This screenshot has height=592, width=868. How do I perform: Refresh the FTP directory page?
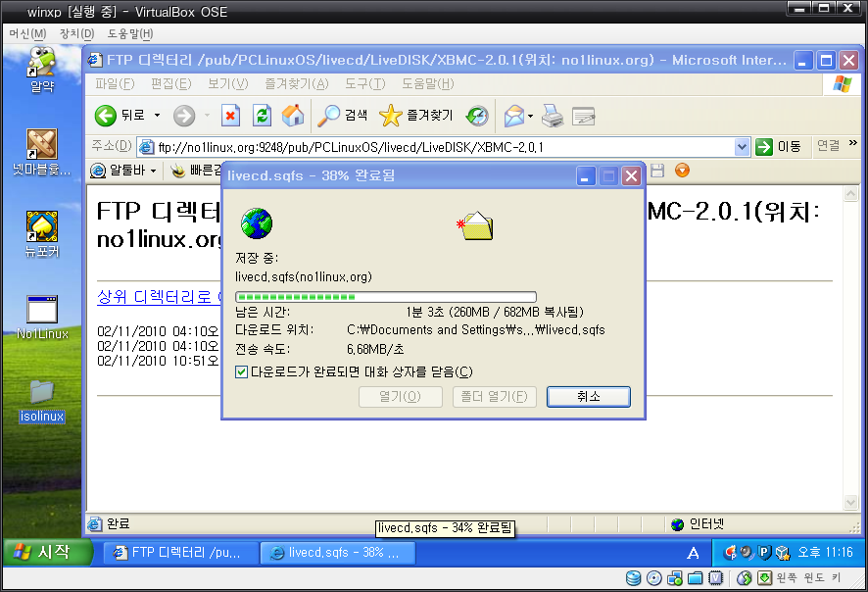click(x=262, y=116)
